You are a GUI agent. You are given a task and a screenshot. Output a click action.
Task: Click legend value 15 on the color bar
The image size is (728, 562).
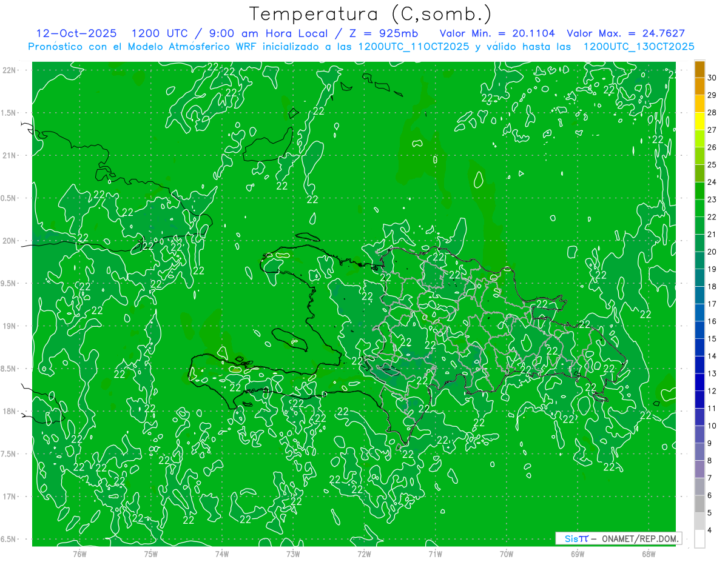pos(712,339)
